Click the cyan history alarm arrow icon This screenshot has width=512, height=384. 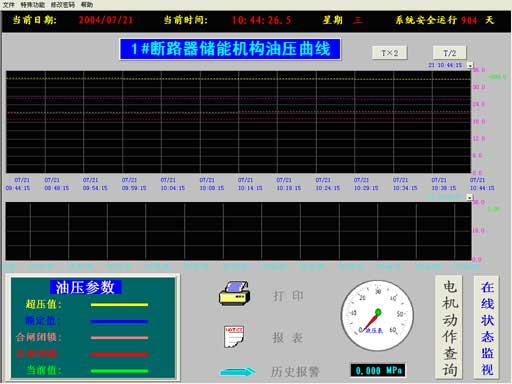238,371
